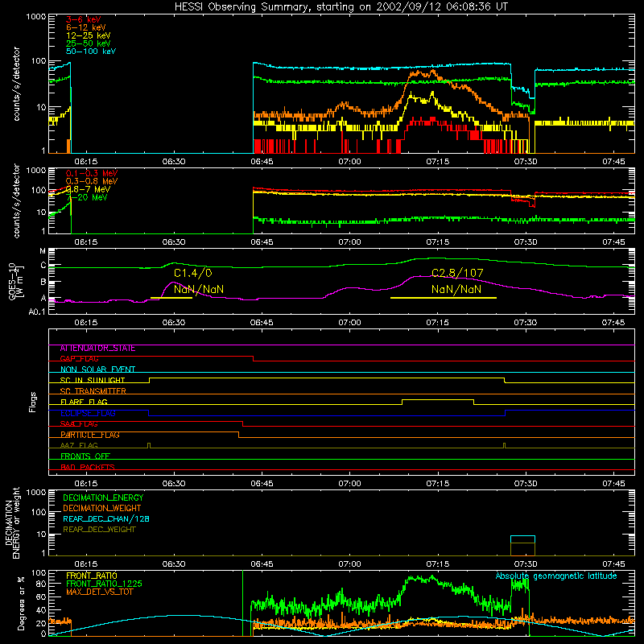Click the ECLIPSE_FLAG label

click(88, 413)
